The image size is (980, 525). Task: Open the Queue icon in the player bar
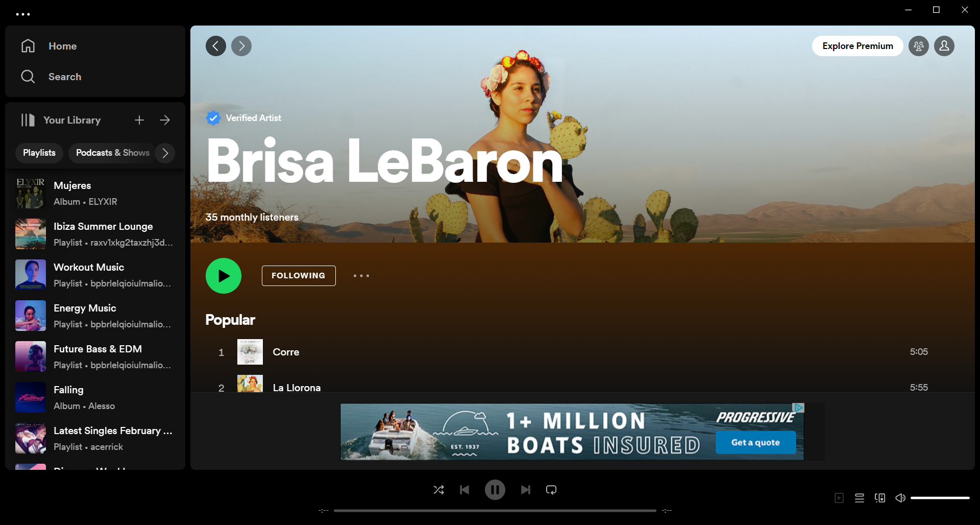coord(860,498)
